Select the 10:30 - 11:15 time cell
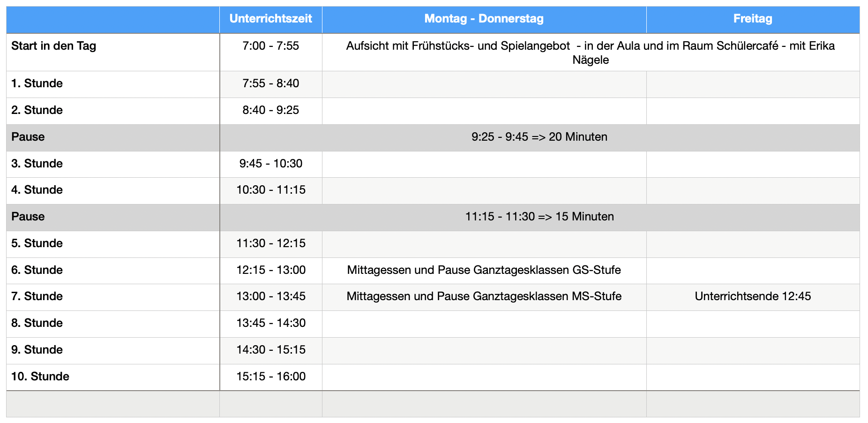 tap(270, 191)
